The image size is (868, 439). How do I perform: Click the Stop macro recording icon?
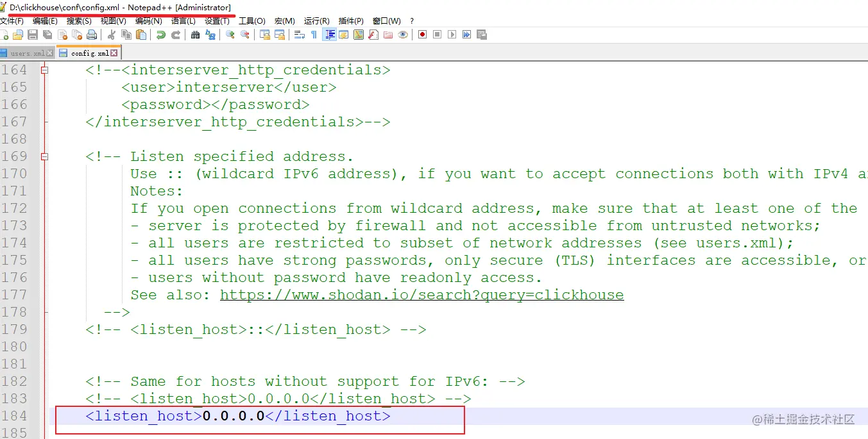point(437,35)
